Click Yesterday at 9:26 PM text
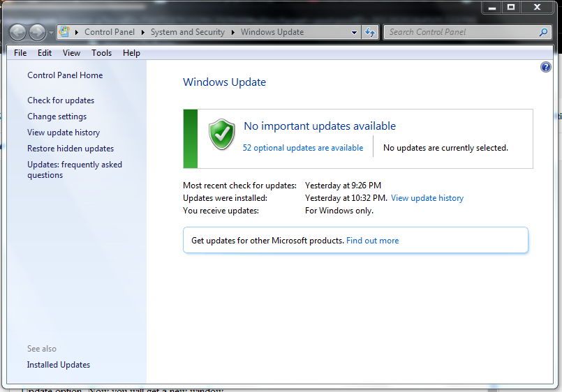562x392 pixels. [x=343, y=186]
